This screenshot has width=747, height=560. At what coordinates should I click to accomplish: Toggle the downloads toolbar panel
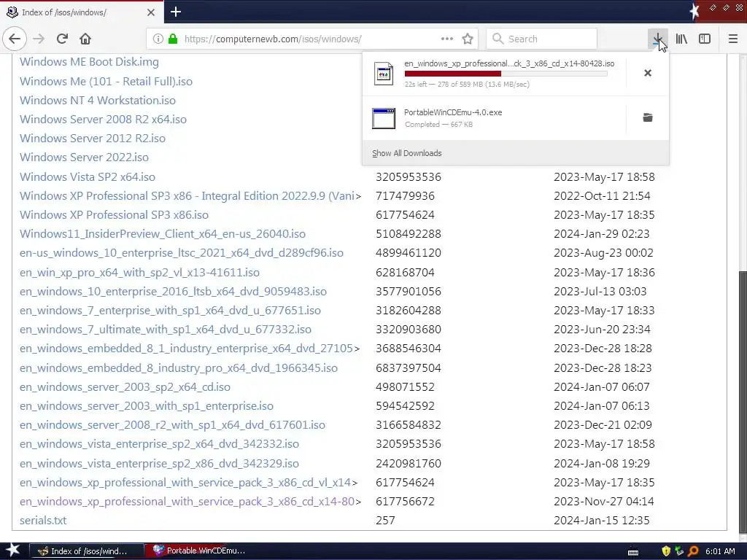657,39
